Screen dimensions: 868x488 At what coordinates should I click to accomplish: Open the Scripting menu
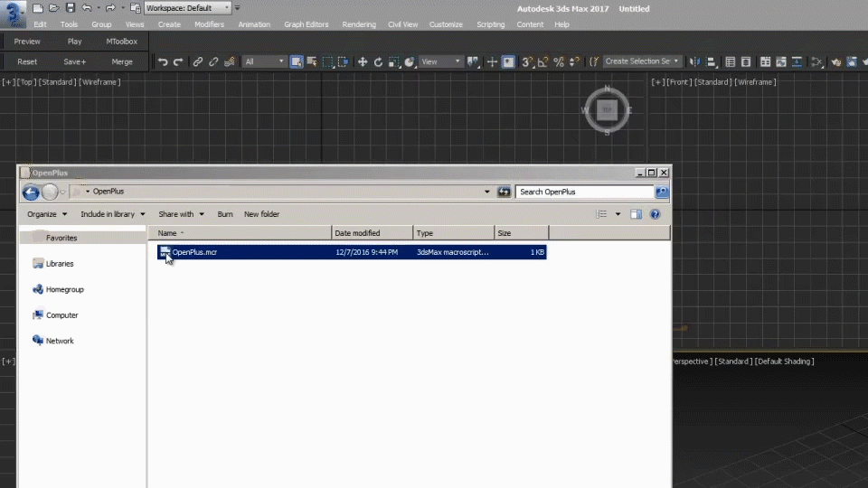pyautogui.click(x=490, y=24)
